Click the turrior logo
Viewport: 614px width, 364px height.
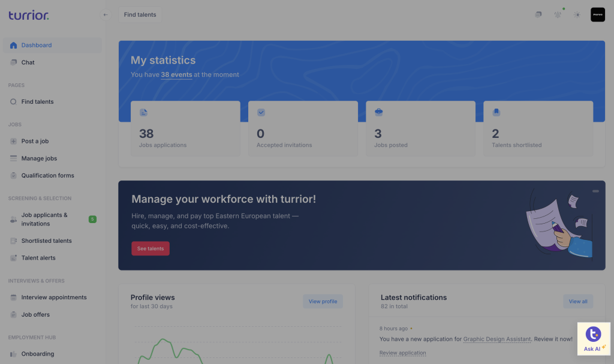[x=29, y=15]
